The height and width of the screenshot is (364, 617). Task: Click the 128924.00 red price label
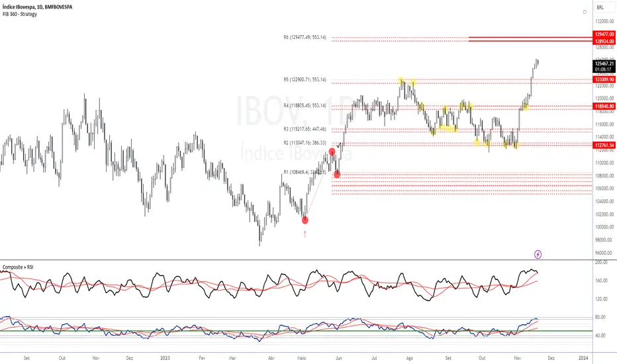pyautogui.click(x=604, y=41)
